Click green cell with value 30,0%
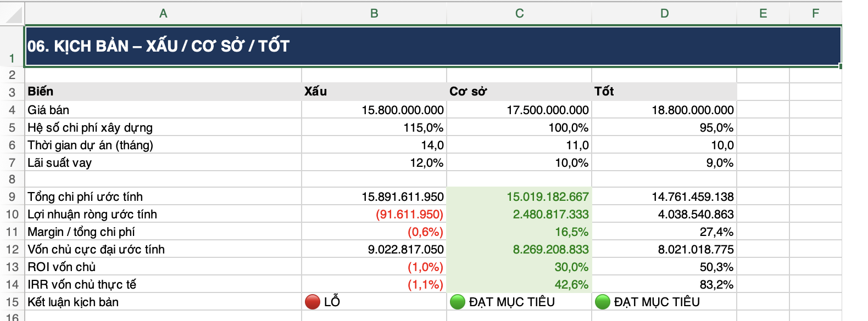Screen dimensions: 868x321 519,267
